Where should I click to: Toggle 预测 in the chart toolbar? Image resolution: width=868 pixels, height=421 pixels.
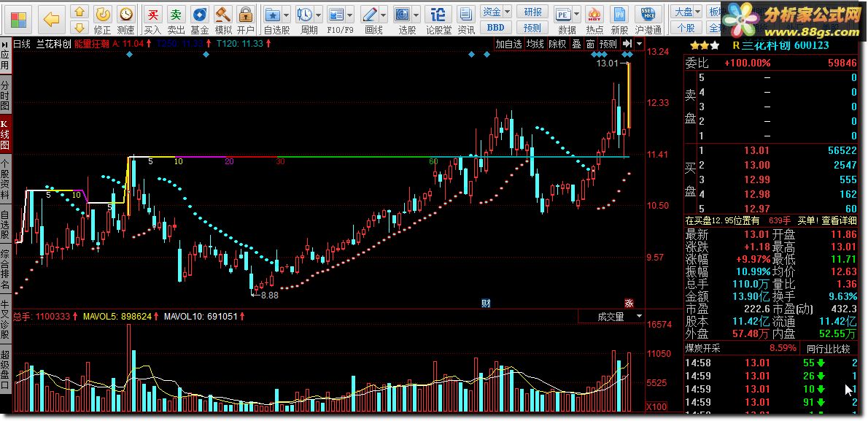coord(608,45)
